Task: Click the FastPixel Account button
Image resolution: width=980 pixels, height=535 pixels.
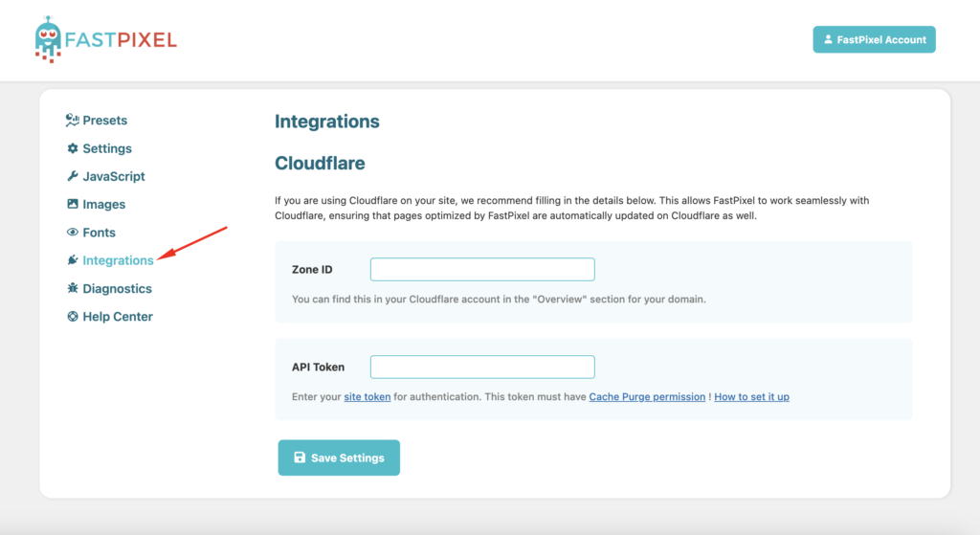Action: coord(874,39)
